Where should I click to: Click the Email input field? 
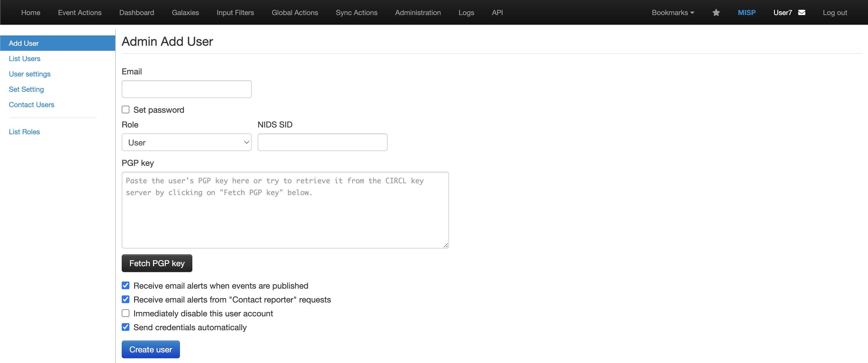click(186, 89)
